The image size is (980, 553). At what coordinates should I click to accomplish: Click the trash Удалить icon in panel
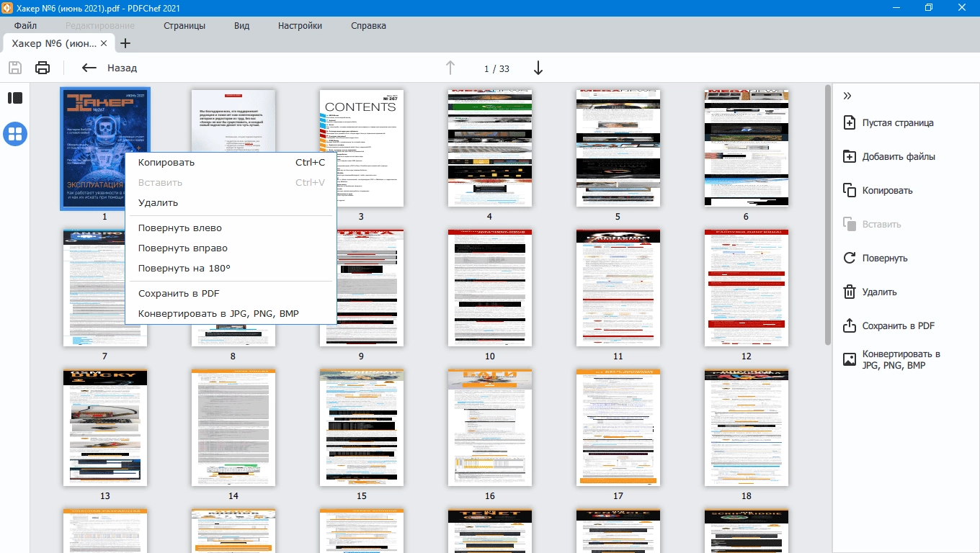pos(849,292)
